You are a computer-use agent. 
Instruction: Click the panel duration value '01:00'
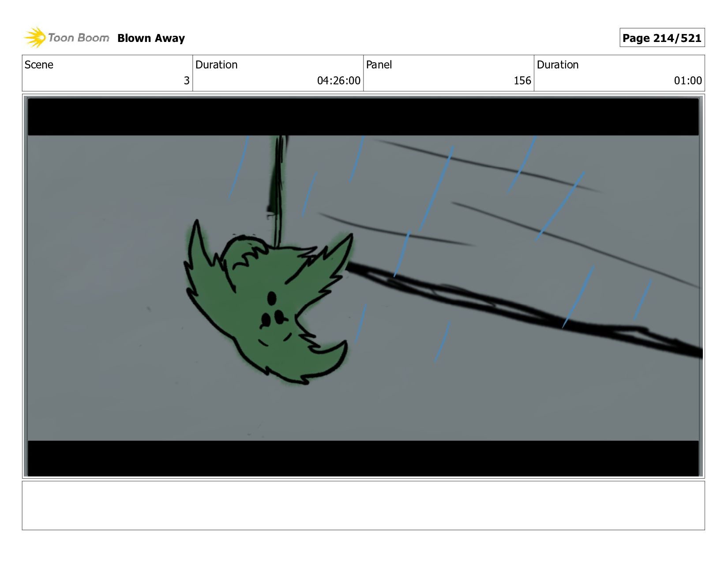(688, 80)
